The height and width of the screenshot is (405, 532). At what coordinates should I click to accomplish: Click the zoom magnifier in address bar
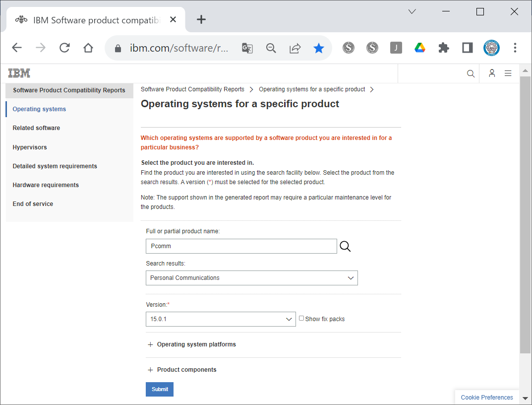tap(271, 48)
